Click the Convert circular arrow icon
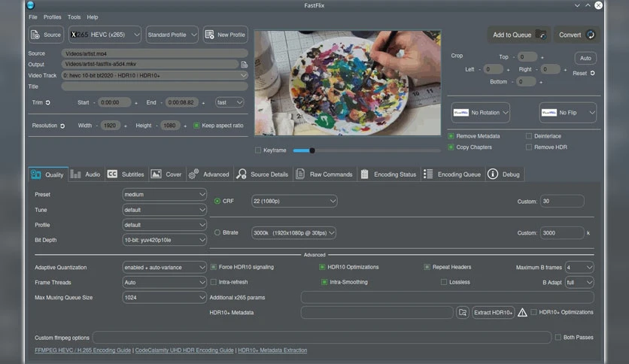 pyautogui.click(x=591, y=35)
